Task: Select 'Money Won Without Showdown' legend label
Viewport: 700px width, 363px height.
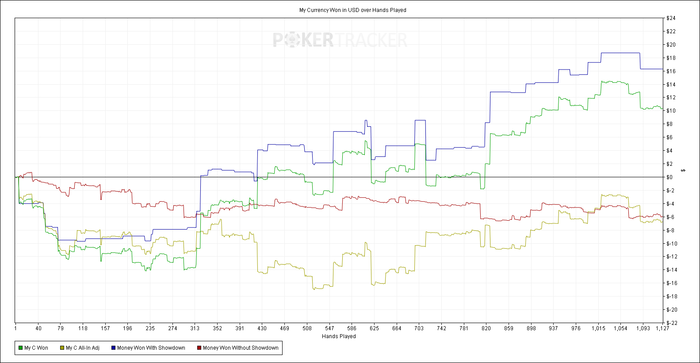Action: coord(241,348)
